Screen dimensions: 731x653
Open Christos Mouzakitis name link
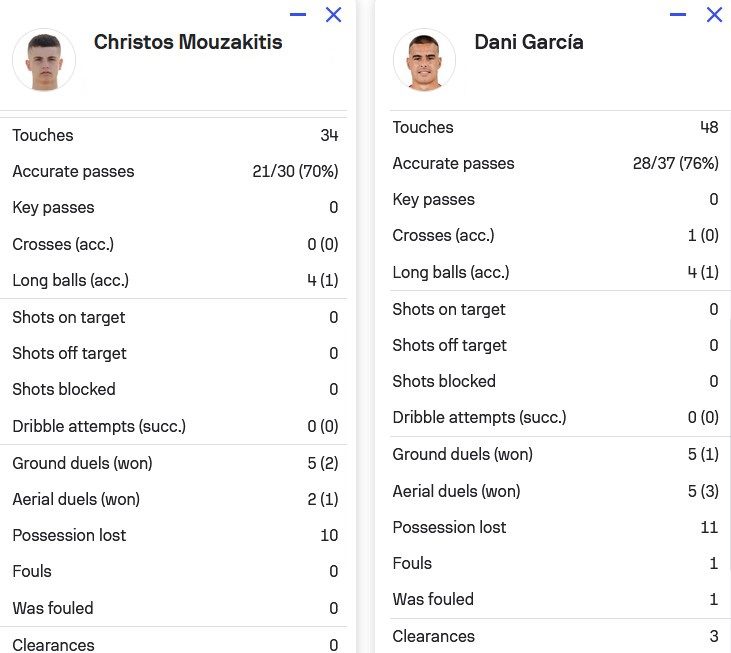click(188, 42)
